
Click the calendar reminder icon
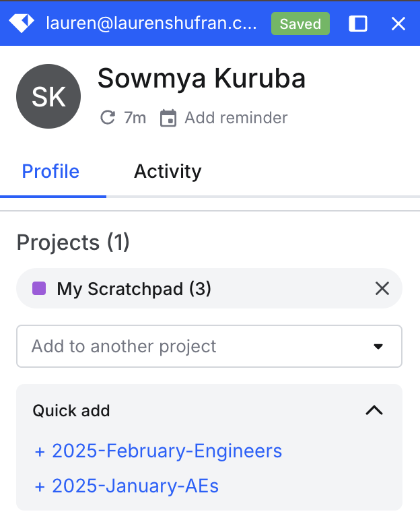168,118
